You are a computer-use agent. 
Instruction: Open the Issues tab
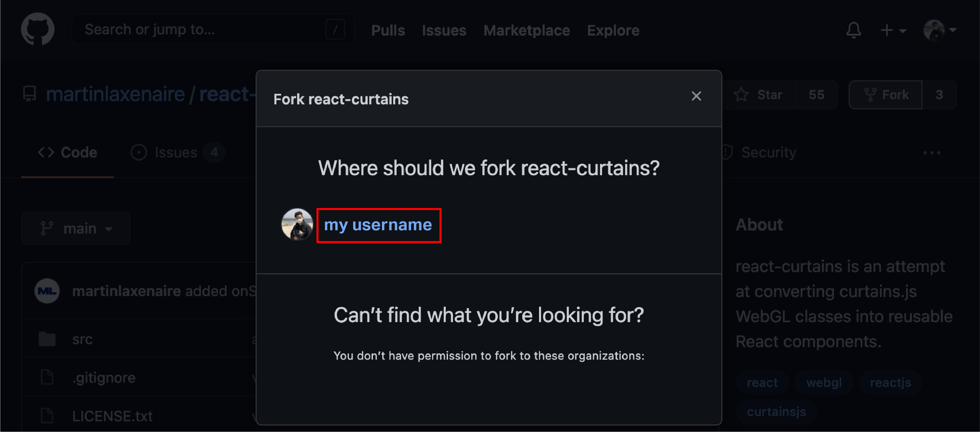point(177,153)
